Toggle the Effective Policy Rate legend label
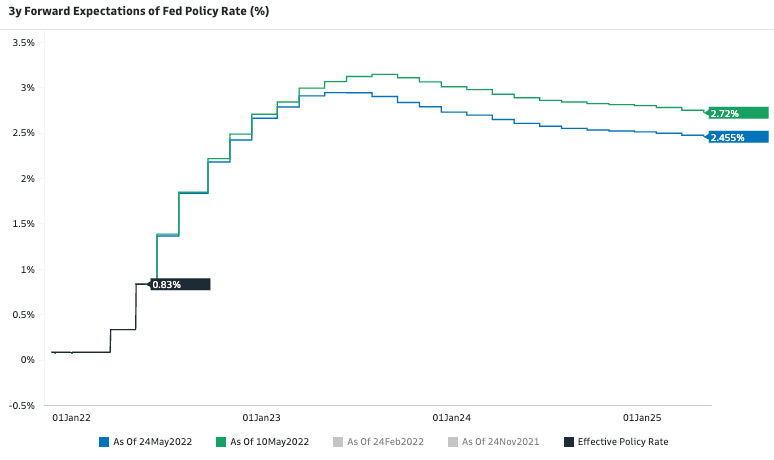The image size is (774, 460). click(x=622, y=441)
